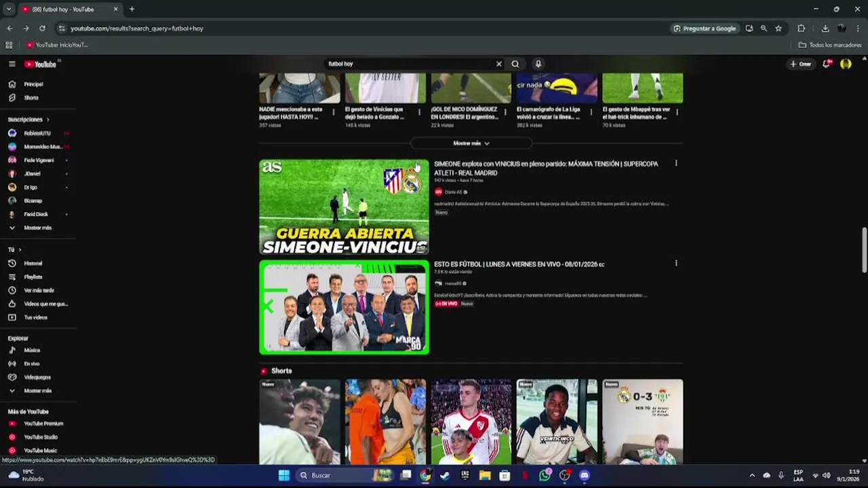Open Videojuegos under Explorar
Image resolution: width=868 pixels, height=488 pixels.
point(37,377)
